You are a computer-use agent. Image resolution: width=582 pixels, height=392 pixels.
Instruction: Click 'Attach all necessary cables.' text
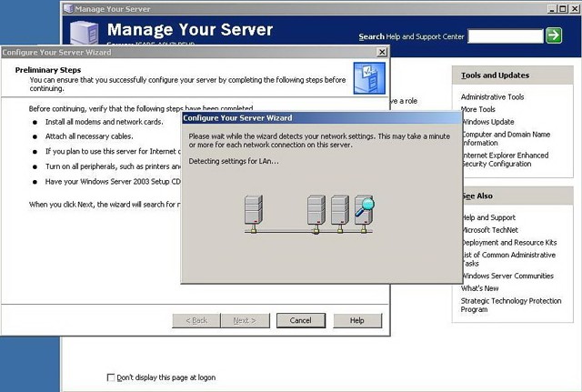(x=89, y=136)
